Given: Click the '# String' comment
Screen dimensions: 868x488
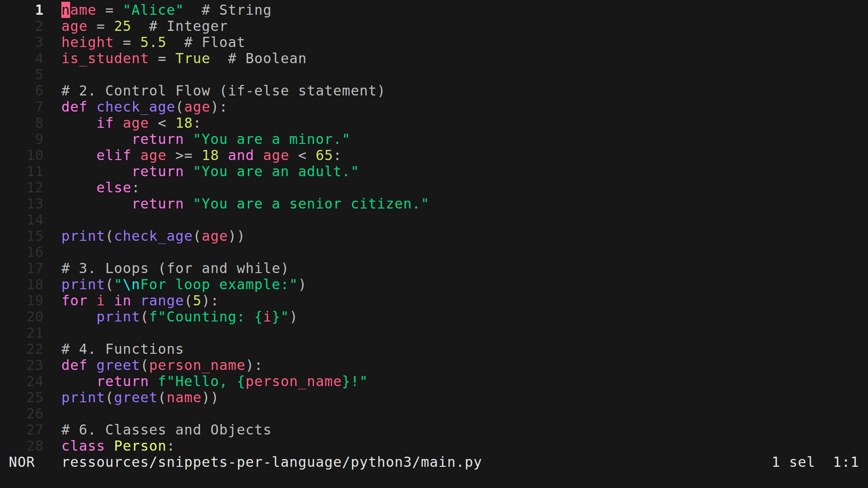Looking at the screenshot, I should pos(236,10).
